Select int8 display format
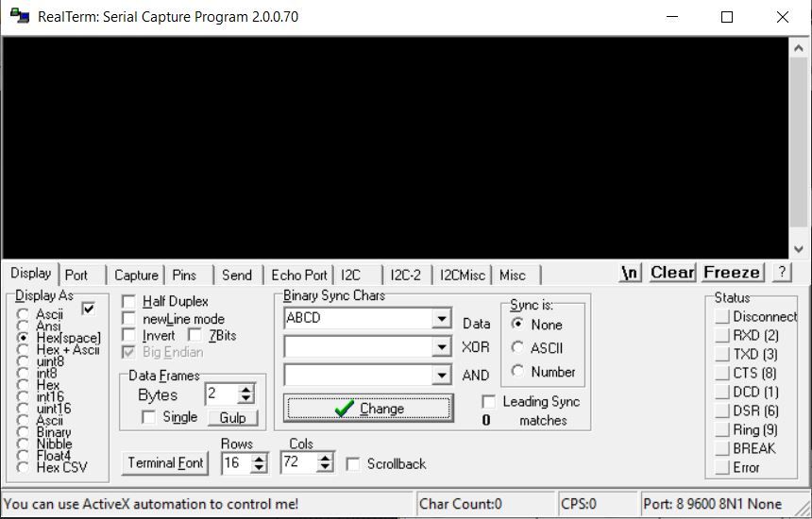This screenshot has width=812, height=519. (23, 373)
